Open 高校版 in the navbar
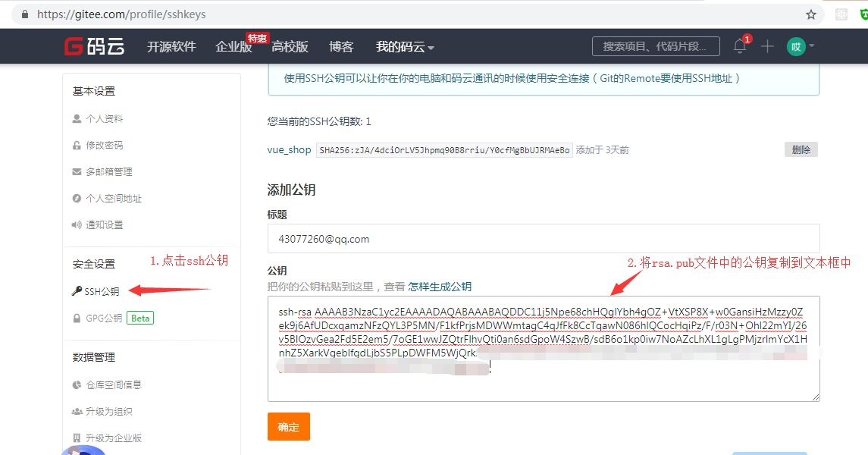The image size is (868, 455). click(290, 47)
